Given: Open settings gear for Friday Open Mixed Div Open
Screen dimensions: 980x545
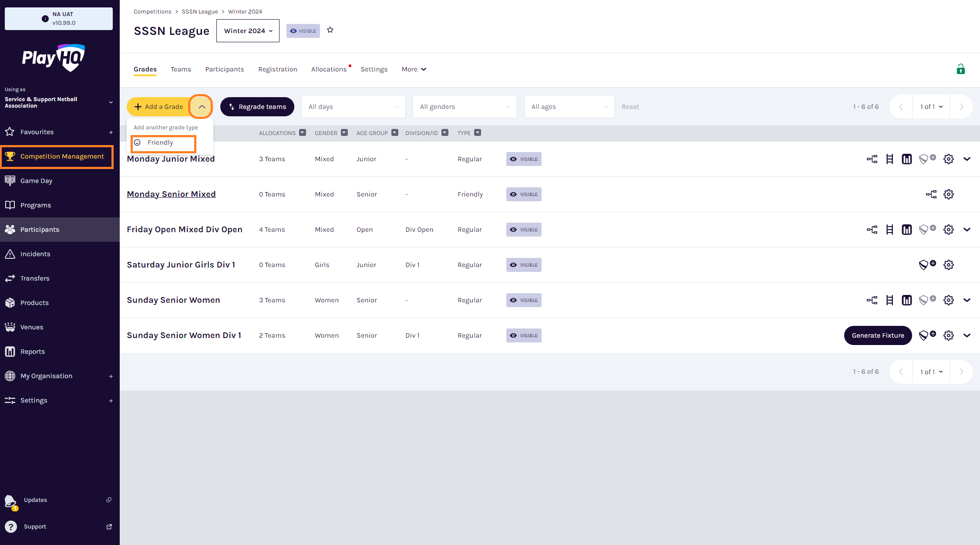Looking at the screenshot, I should pyautogui.click(x=949, y=230).
